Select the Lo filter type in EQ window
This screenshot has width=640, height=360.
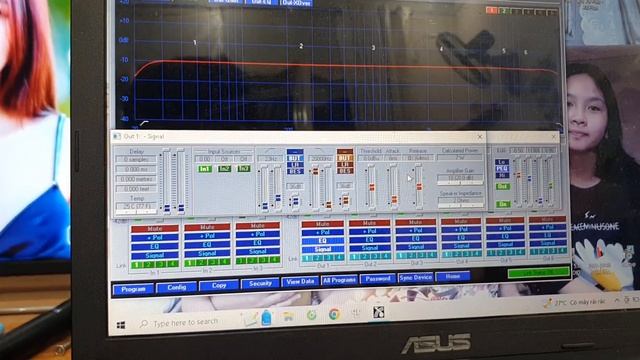click(502, 162)
